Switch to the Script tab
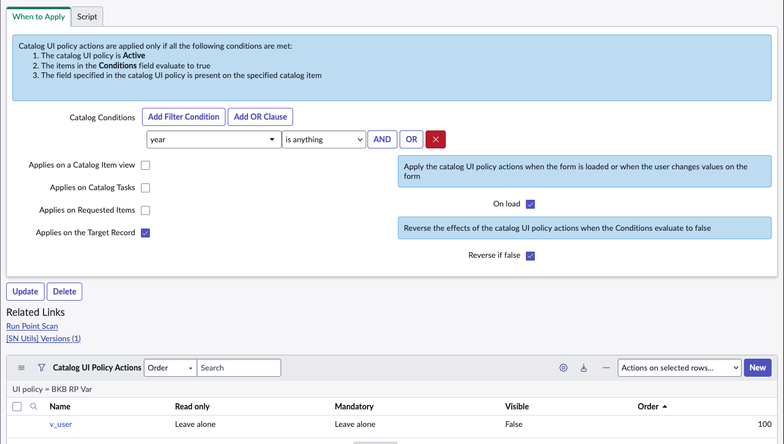 [87, 17]
